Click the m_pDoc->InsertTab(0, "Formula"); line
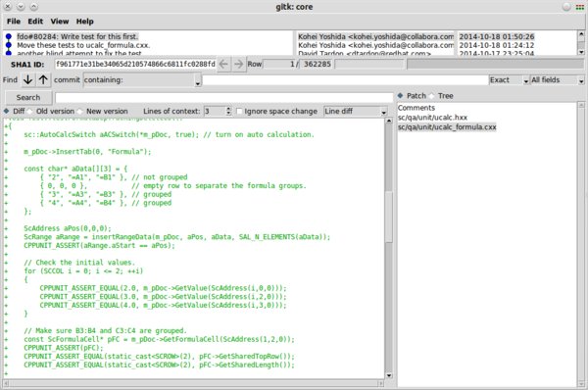Viewport: 588px width, 390px height. [x=87, y=152]
